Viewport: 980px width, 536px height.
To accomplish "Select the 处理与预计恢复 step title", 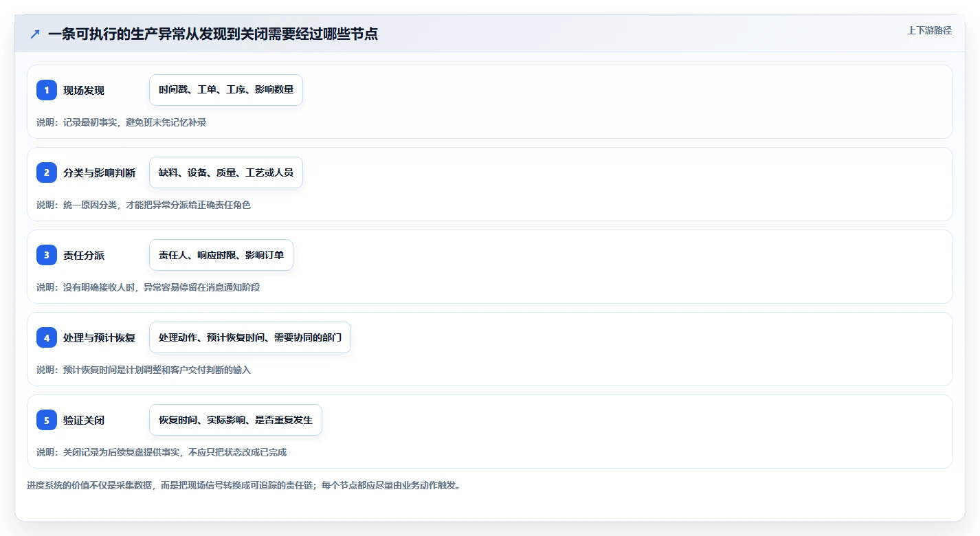I will (99, 337).
